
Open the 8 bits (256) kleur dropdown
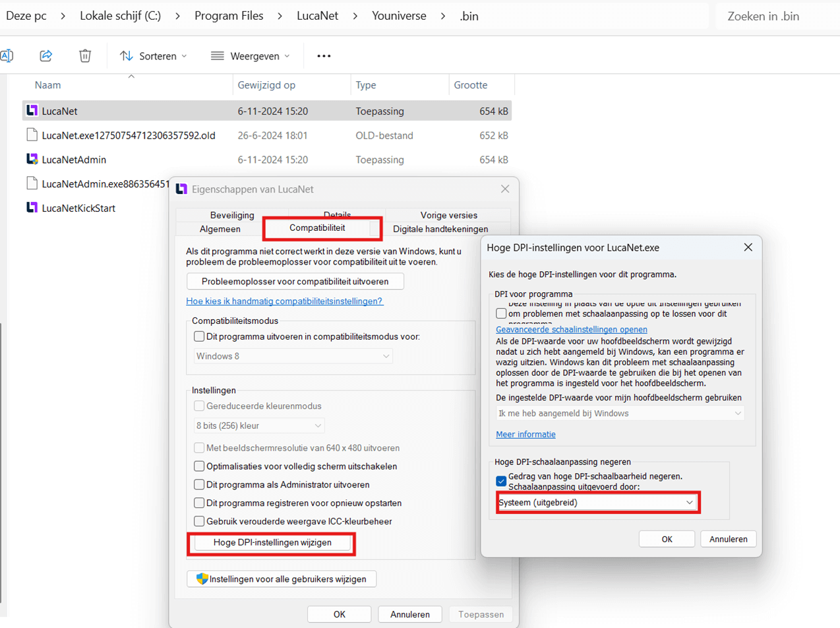pos(258,425)
